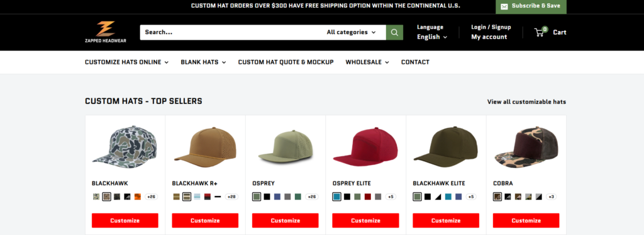Click Subscribe & Save button
This screenshot has width=644, height=235.
(531, 6)
